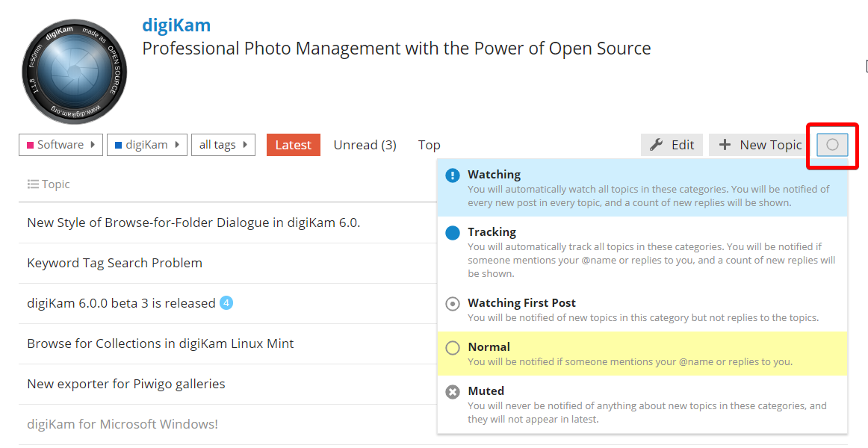The image size is (868, 448).
Task: Click the plus icon on New Topic
Action: pyautogui.click(x=725, y=145)
